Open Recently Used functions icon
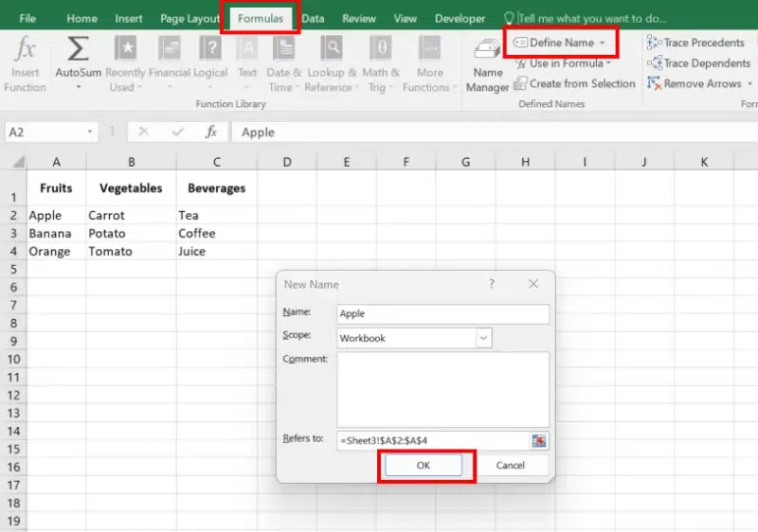Image resolution: width=758 pixels, height=532 pixels. [126, 49]
